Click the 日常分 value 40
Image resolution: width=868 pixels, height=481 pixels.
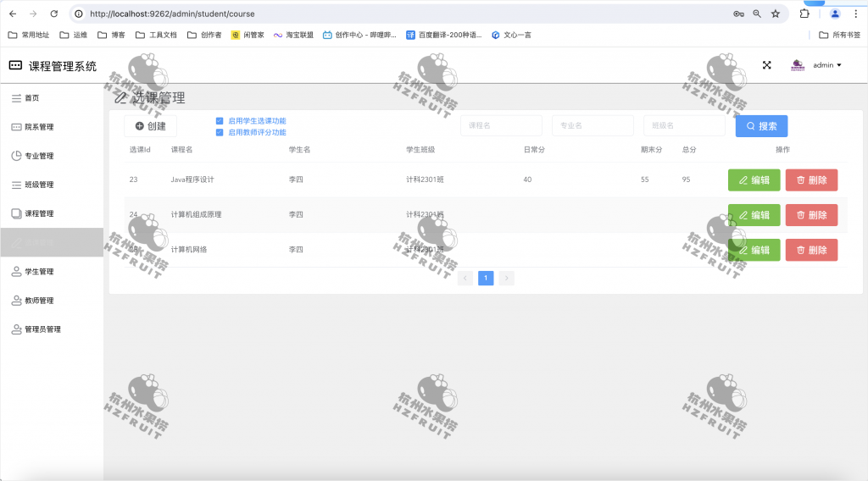coord(527,180)
